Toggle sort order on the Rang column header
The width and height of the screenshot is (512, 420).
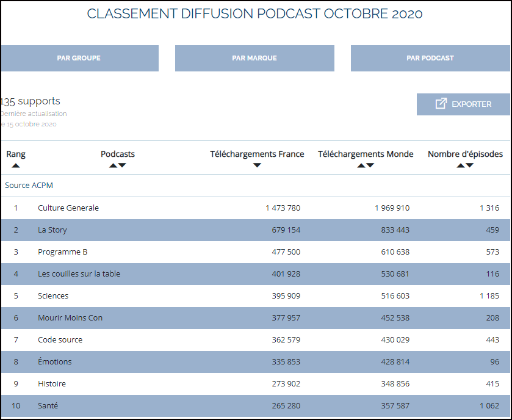(x=15, y=154)
